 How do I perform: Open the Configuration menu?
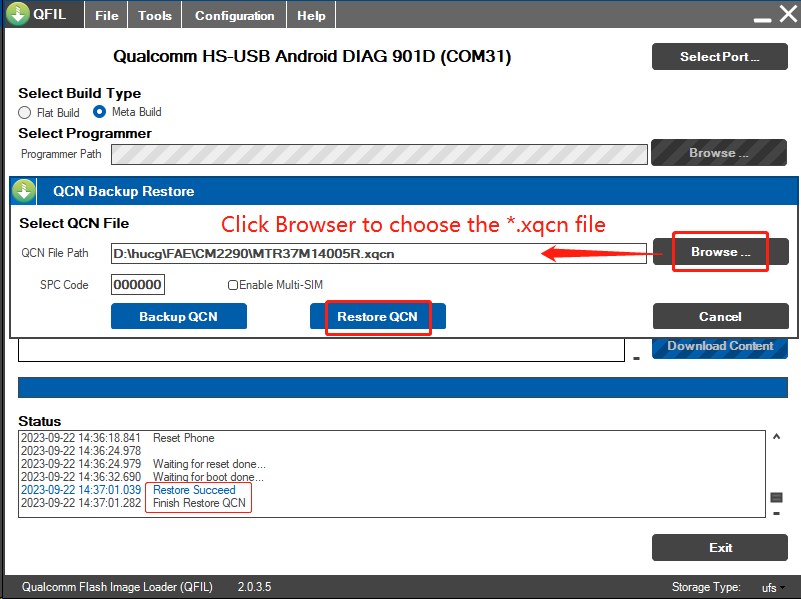pyautogui.click(x=234, y=15)
